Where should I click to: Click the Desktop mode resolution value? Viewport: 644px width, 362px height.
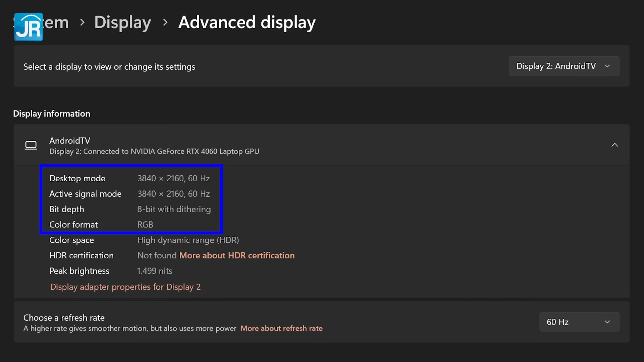(173, 178)
